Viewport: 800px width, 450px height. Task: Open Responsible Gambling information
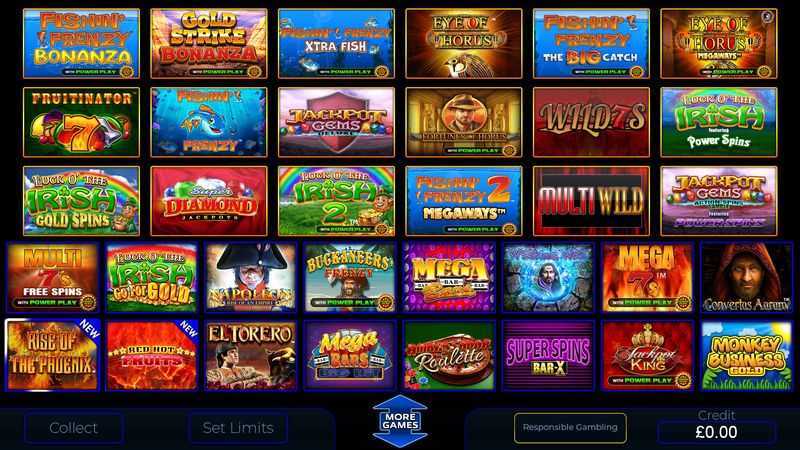point(570,428)
